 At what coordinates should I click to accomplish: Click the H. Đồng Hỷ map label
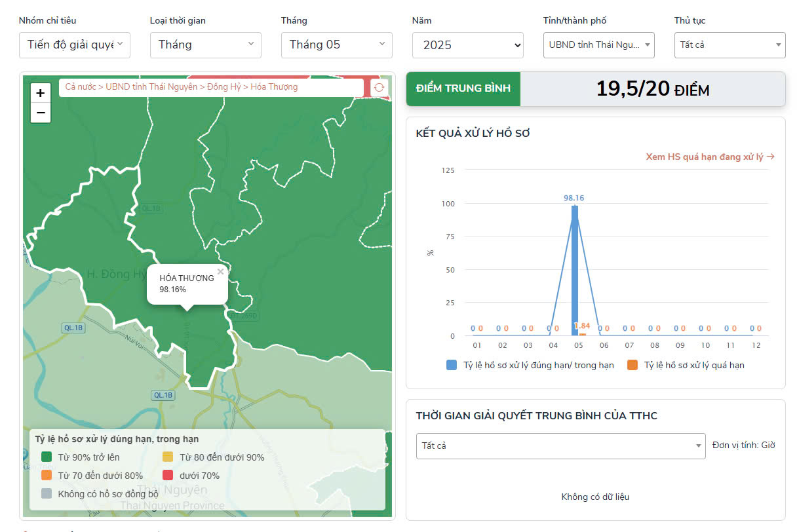pos(117,274)
